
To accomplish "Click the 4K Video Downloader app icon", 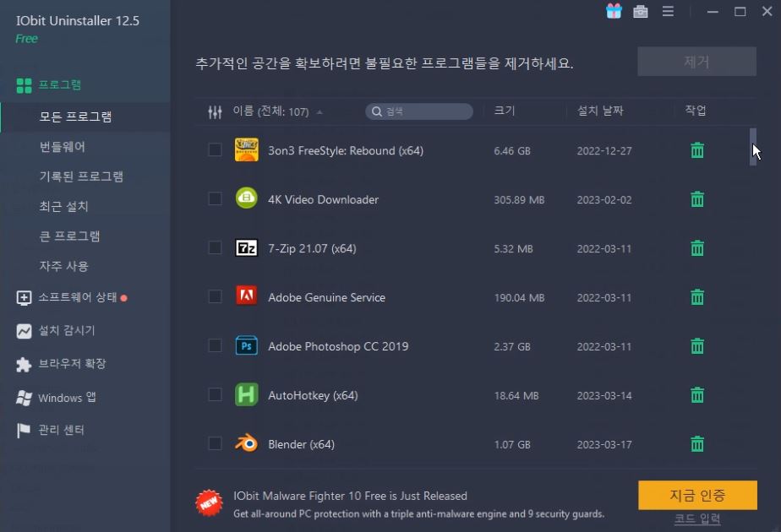I will (247, 198).
